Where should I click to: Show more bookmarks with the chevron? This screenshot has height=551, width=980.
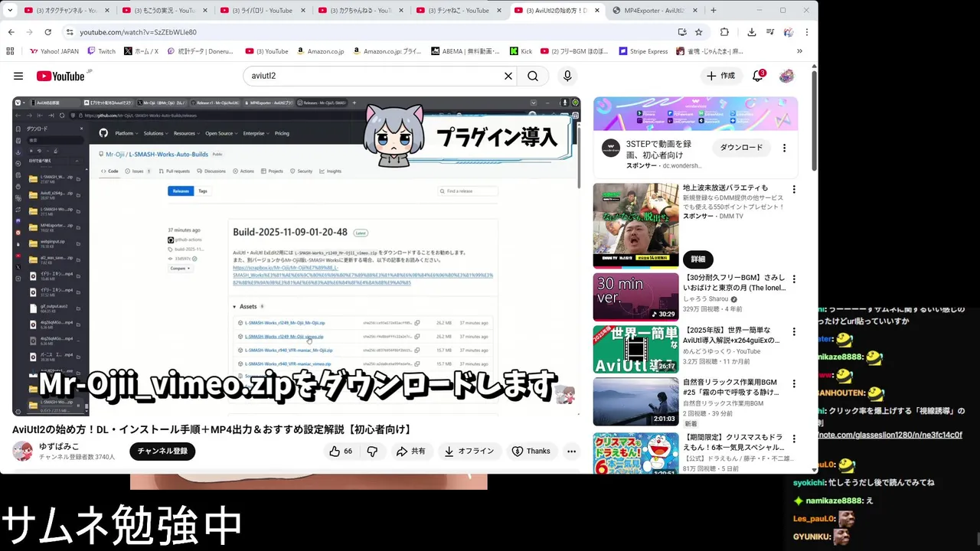tap(799, 51)
